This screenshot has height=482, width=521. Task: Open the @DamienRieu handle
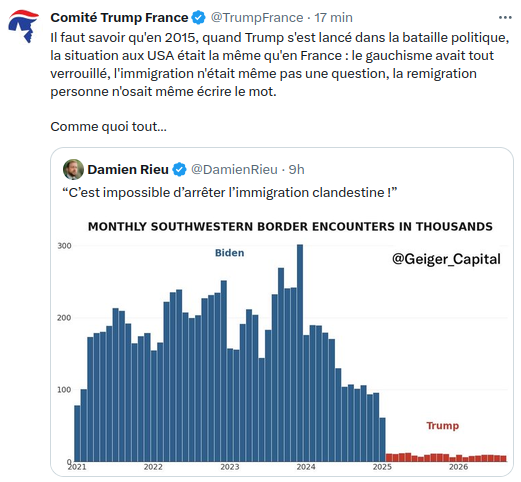[234, 170]
